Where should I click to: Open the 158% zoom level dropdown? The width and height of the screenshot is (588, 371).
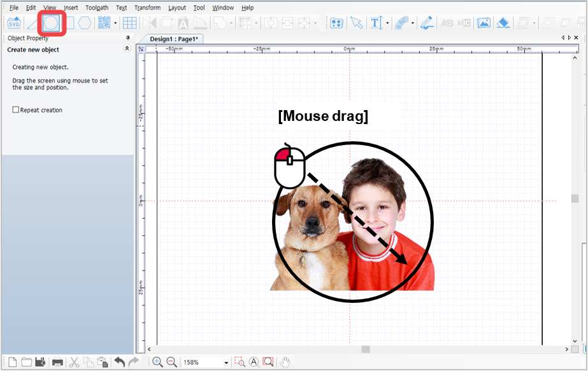click(x=226, y=362)
